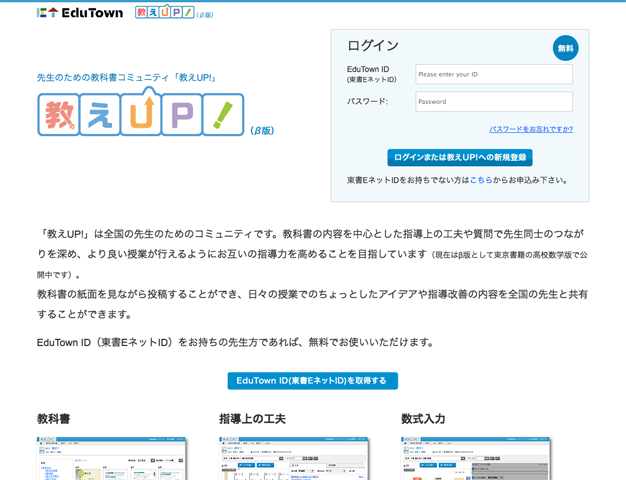Click the パスワード field label
626x480 pixels.
coord(367,101)
